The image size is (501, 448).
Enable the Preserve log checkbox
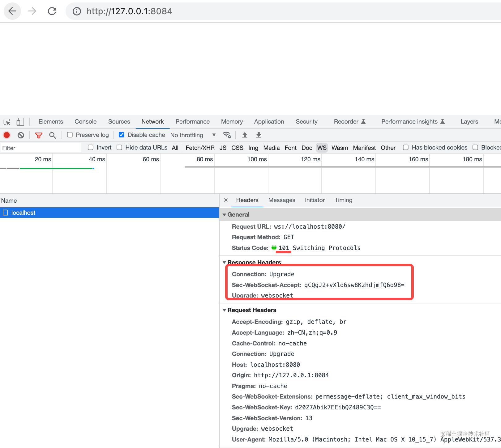(70, 135)
